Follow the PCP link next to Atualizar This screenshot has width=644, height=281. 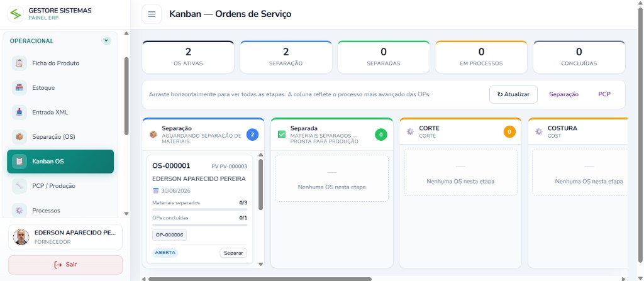[x=604, y=94]
